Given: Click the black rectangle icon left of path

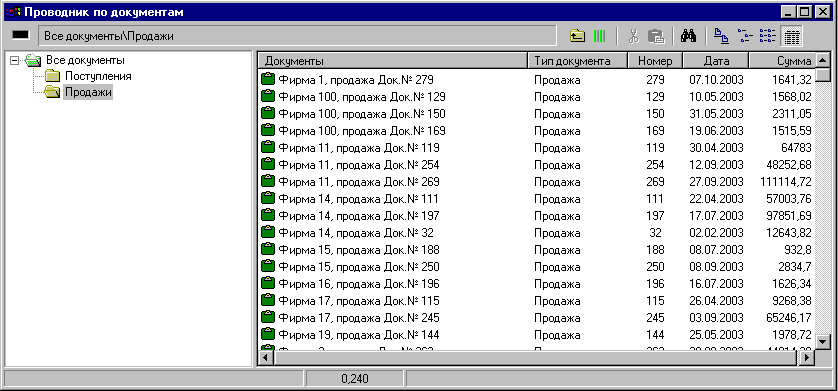Looking at the screenshot, I should (21, 35).
